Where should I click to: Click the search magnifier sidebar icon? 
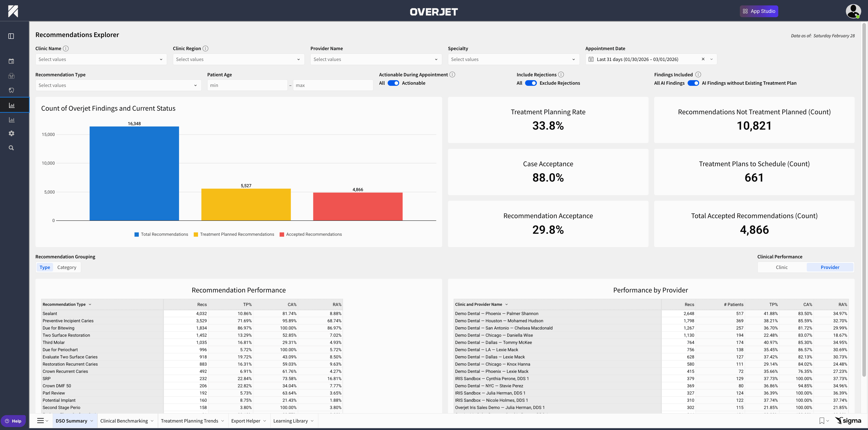pos(11,148)
